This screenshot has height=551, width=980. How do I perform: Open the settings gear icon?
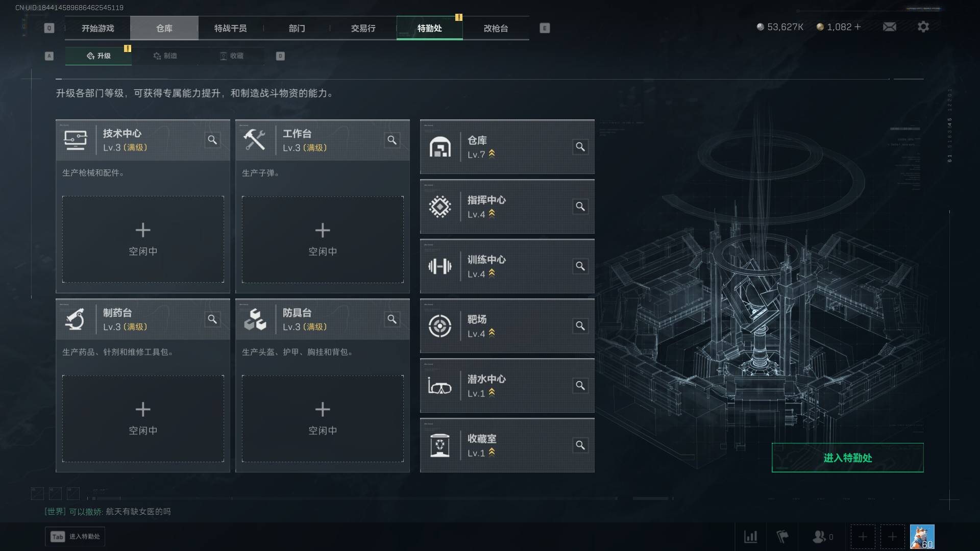(923, 27)
